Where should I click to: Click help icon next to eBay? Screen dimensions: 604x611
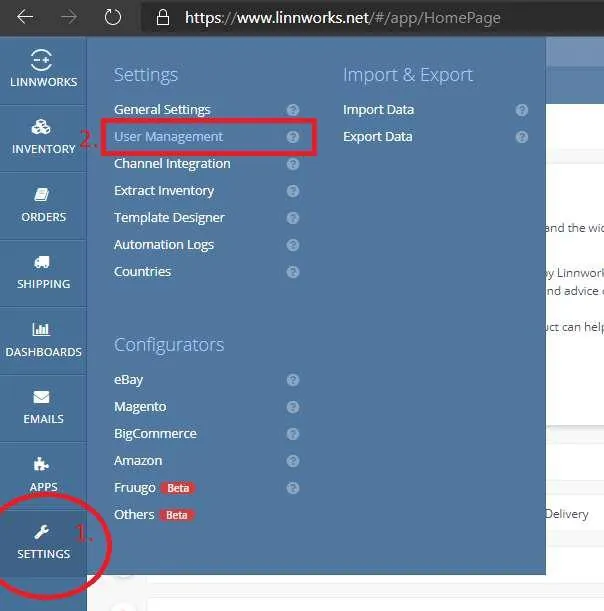click(x=293, y=380)
